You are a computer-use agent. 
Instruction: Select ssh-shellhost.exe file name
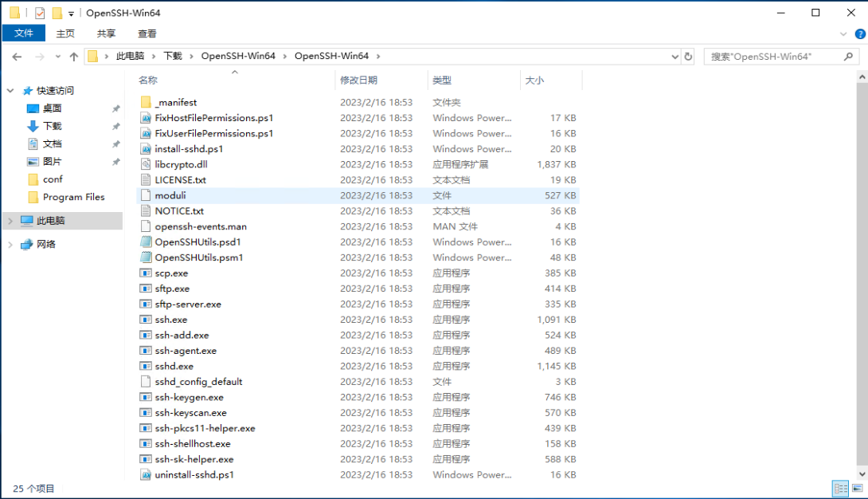193,444
